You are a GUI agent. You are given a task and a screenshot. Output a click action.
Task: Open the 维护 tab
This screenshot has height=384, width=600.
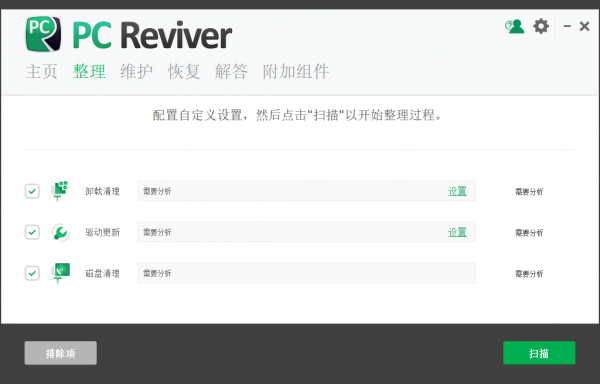pyautogui.click(x=137, y=72)
